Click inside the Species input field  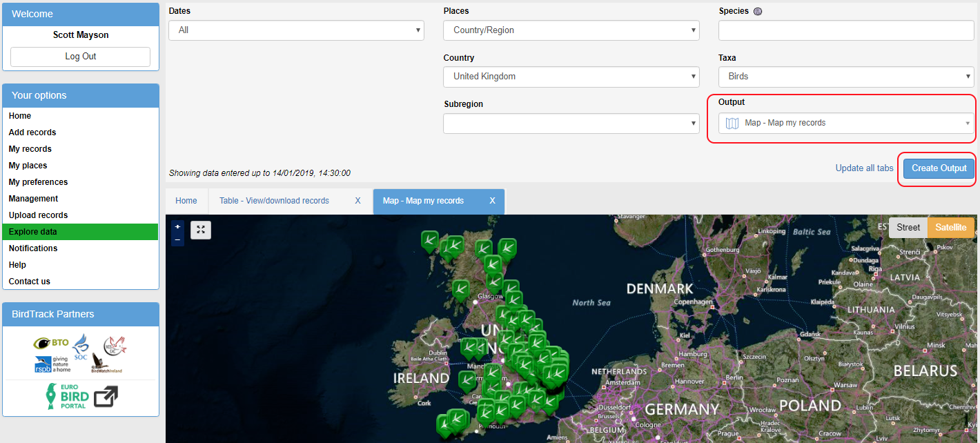[846, 30]
